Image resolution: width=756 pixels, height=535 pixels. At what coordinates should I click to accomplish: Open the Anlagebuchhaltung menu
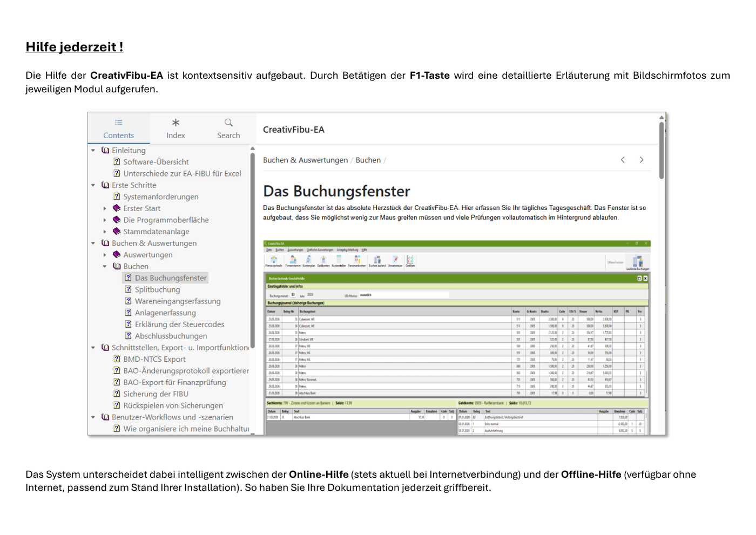(x=348, y=250)
